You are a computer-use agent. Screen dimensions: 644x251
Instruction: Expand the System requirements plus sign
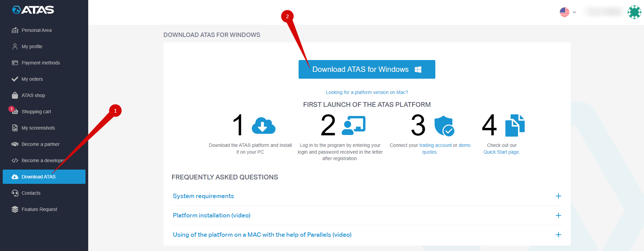point(558,196)
